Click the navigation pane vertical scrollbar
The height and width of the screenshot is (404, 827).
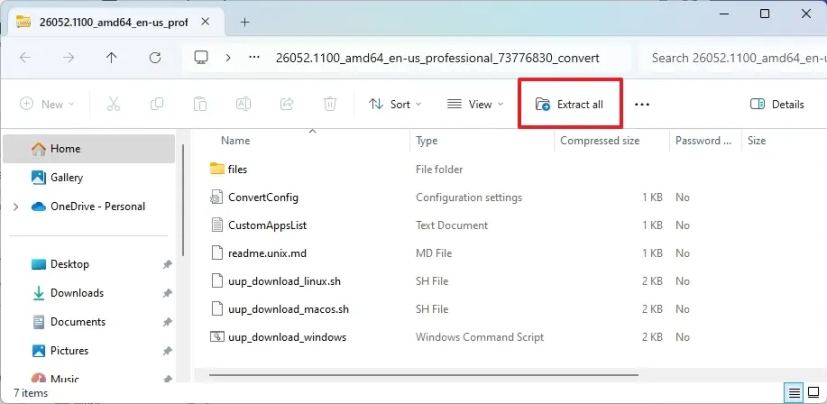(183, 199)
